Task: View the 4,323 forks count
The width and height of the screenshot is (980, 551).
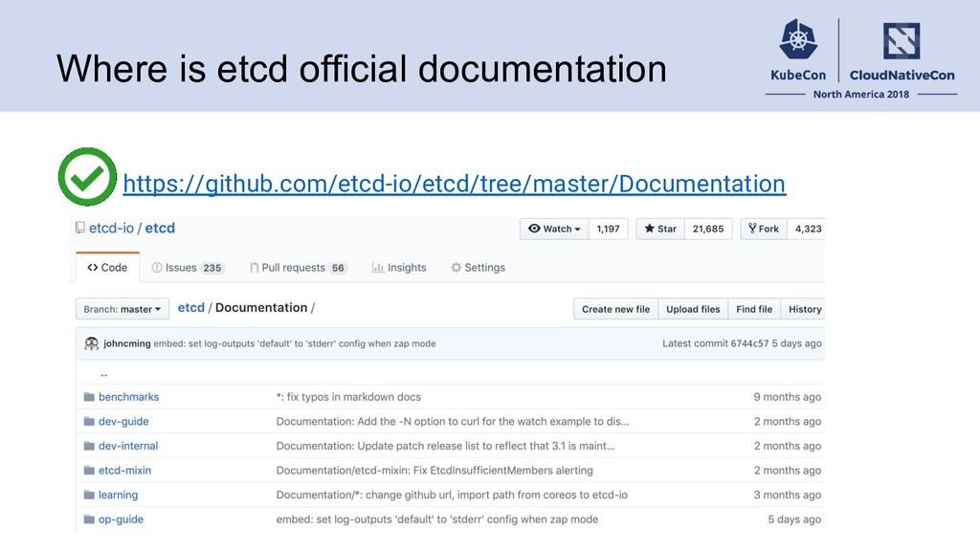Action: (x=808, y=229)
